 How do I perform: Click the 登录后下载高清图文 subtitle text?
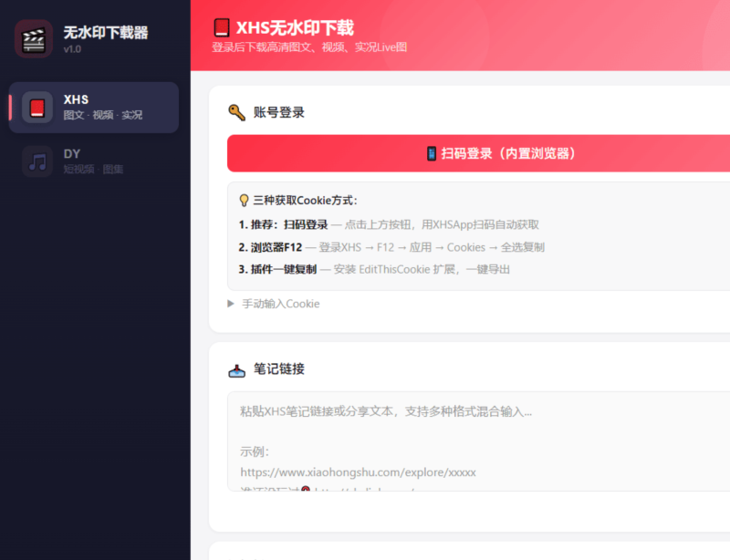tap(309, 47)
